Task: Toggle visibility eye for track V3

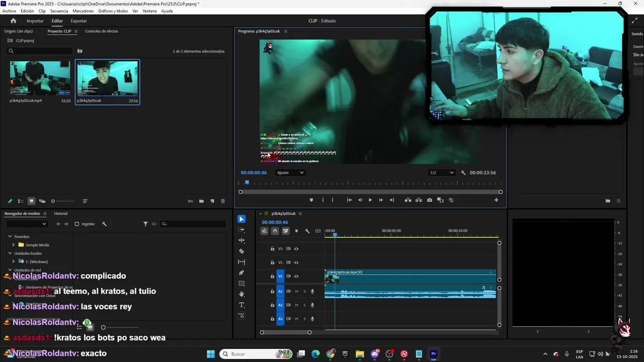Action: point(296,249)
